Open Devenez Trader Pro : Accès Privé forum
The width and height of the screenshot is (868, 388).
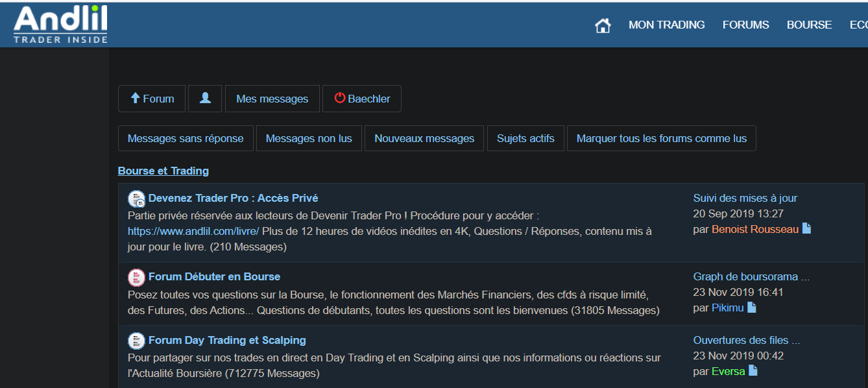click(233, 198)
